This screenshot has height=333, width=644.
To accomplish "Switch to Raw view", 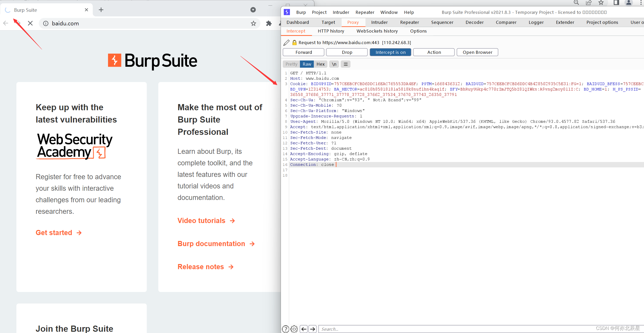I will 307,64.
